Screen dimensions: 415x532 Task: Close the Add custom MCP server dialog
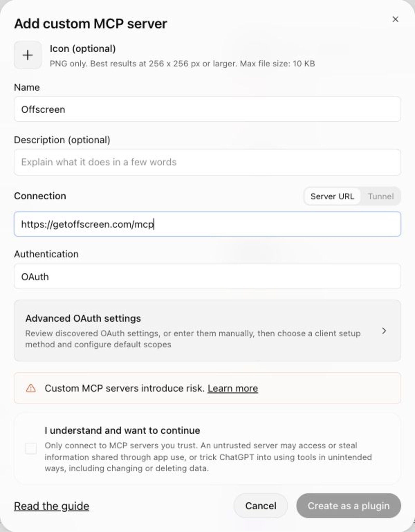pyautogui.click(x=395, y=19)
